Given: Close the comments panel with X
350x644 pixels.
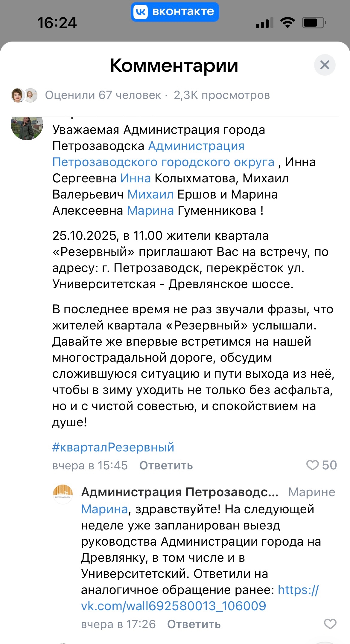Looking at the screenshot, I should click(x=325, y=65).
